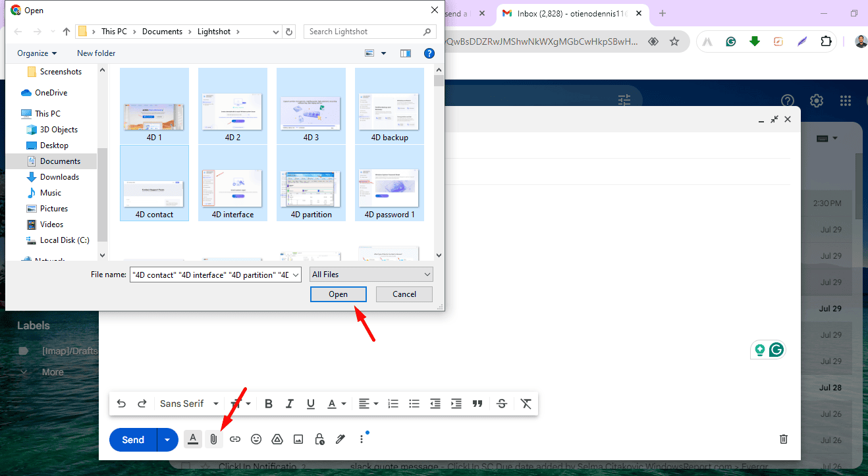
Task: Select OneDrive in the navigation pane
Action: pos(51,93)
